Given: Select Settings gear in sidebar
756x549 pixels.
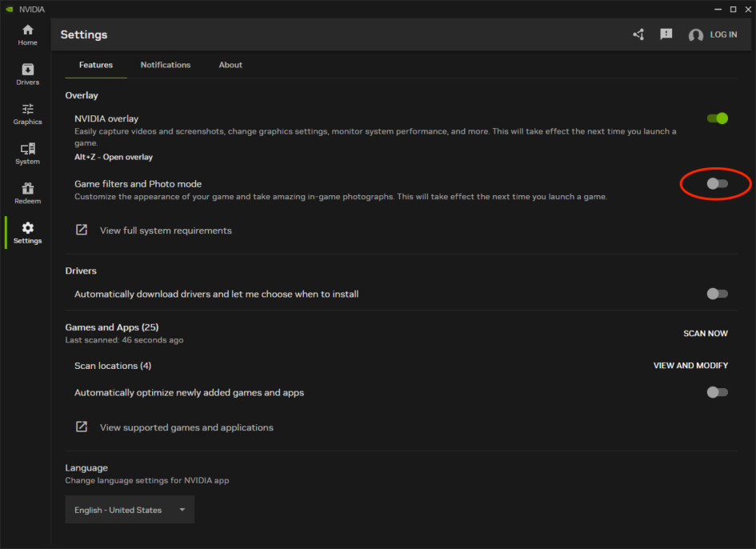Looking at the screenshot, I should pyautogui.click(x=27, y=233).
